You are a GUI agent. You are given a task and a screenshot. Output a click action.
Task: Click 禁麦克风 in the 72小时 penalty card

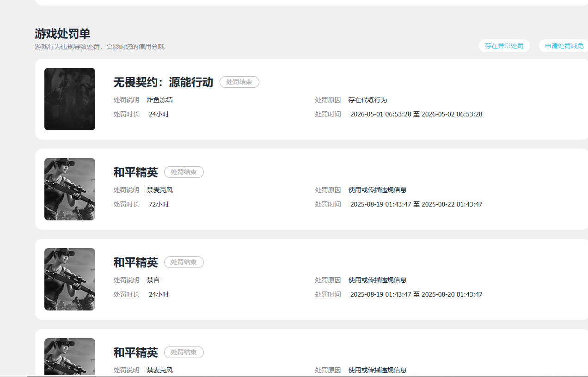click(159, 190)
